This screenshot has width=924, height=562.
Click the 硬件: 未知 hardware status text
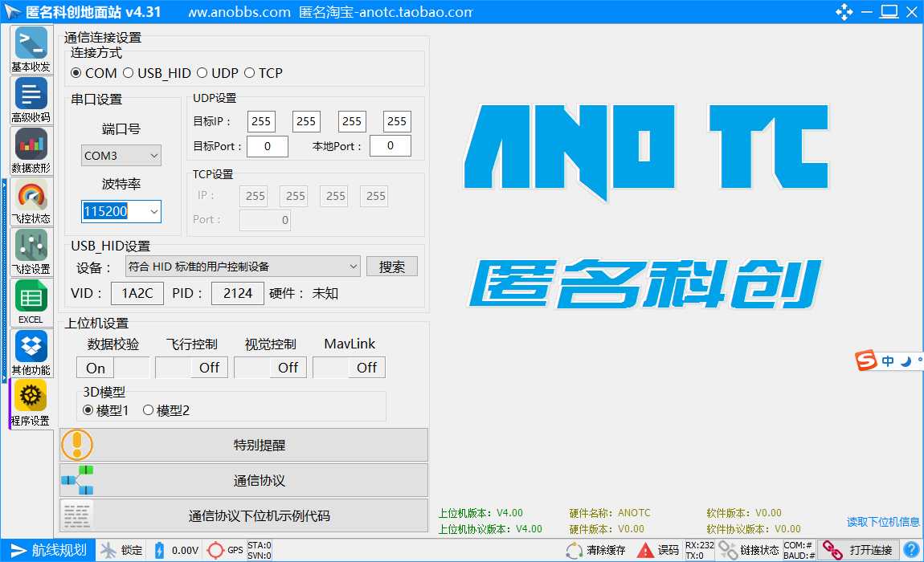(304, 293)
